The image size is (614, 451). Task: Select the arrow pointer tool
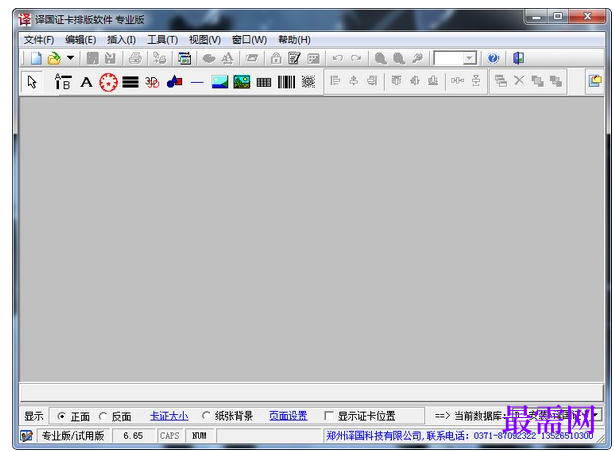click(x=32, y=82)
